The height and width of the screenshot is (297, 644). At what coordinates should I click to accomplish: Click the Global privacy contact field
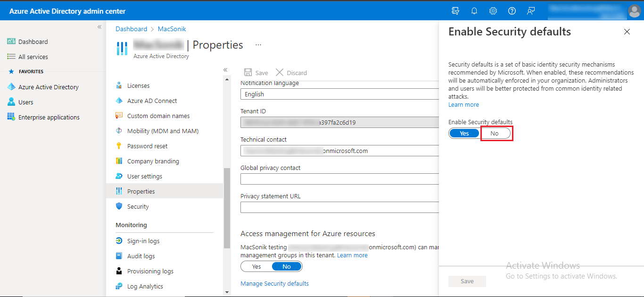339,179
